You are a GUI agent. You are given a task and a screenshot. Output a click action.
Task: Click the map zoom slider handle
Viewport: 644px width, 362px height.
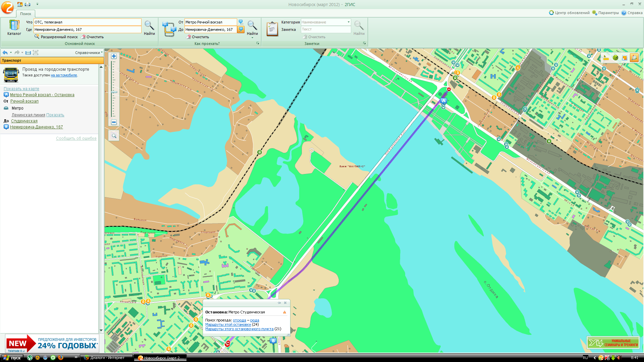coord(114,92)
